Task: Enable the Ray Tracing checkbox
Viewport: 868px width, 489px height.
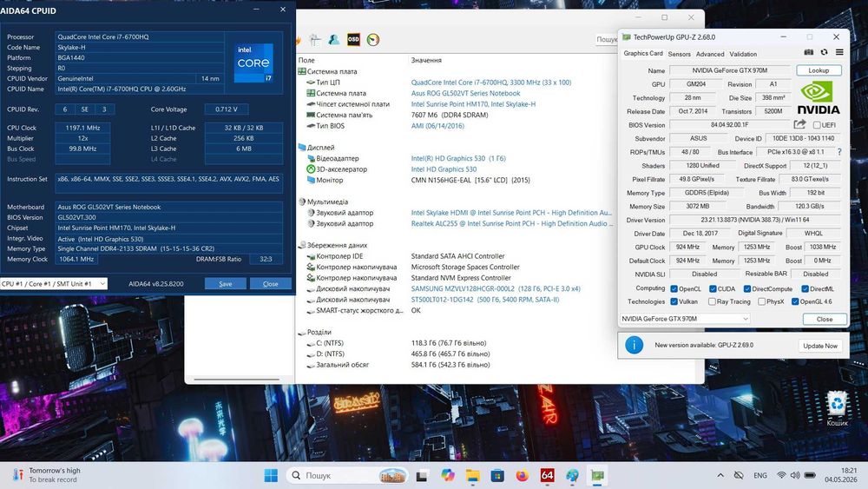Action: [x=712, y=301]
